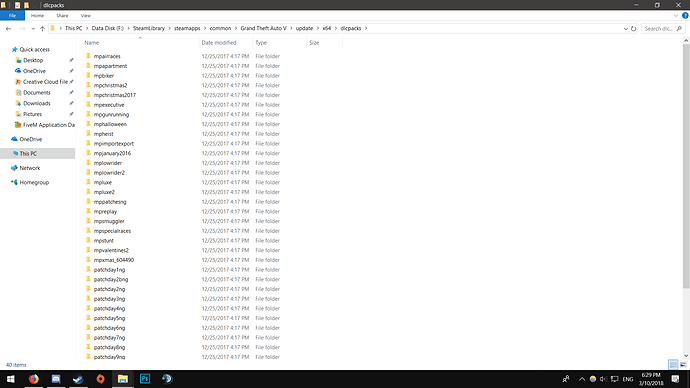This screenshot has height=388, width=690.
Task: Select Homegroup in navigation pane
Action: (x=34, y=183)
